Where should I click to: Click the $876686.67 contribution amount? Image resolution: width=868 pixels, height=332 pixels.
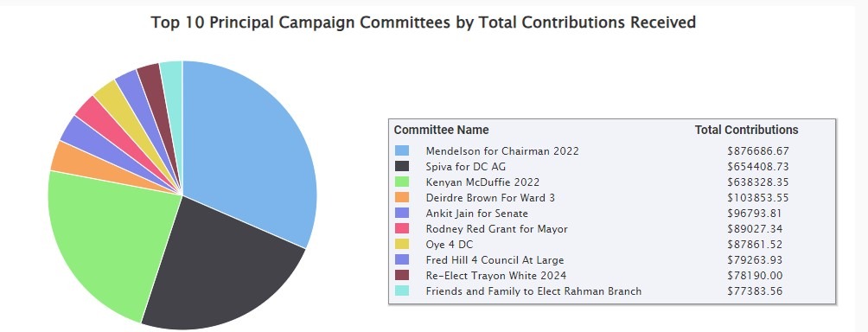pos(758,150)
